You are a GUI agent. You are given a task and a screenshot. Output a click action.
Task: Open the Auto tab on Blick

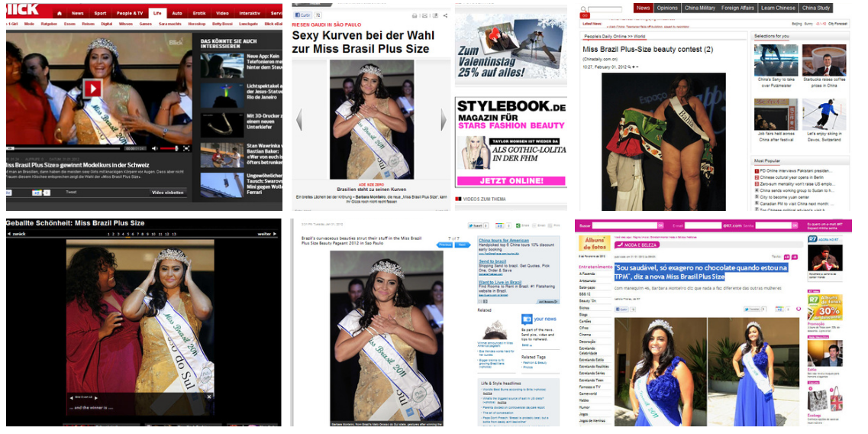(177, 13)
